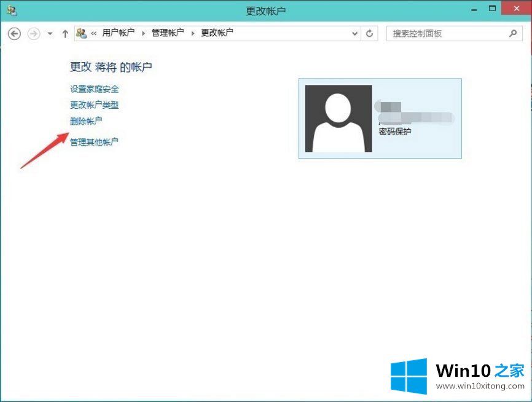Click the user avatar picture
Screen dimensions: 532x402
click(338, 119)
